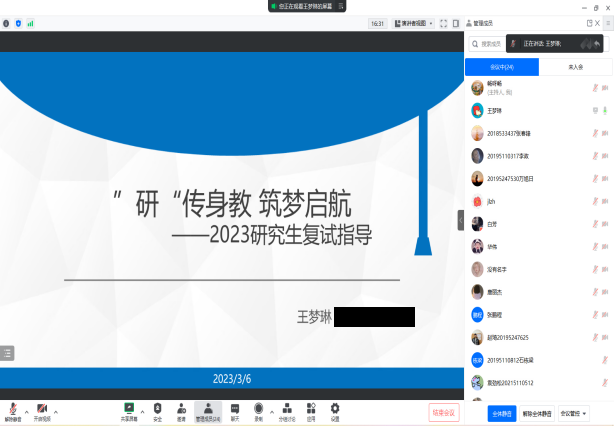This screenshot has height=426, width=614.
Task: Click the 全体静音 mute all button
Action: coord(500,412)
